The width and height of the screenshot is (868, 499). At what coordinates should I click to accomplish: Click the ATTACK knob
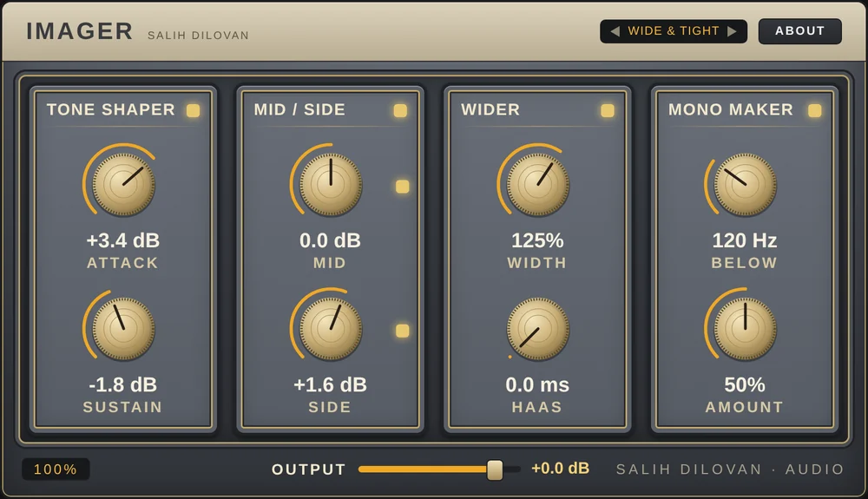123,185
